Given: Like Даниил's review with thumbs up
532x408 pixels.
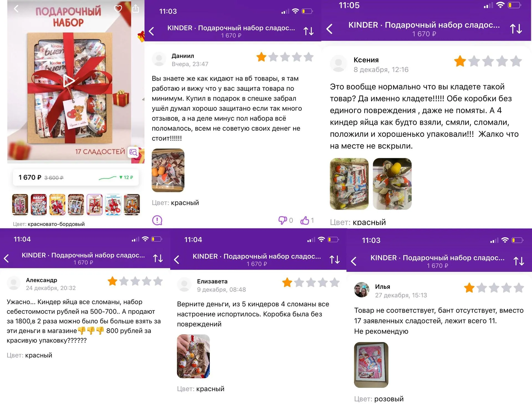Looking at the screenshot, I should (x=305, y=220).
